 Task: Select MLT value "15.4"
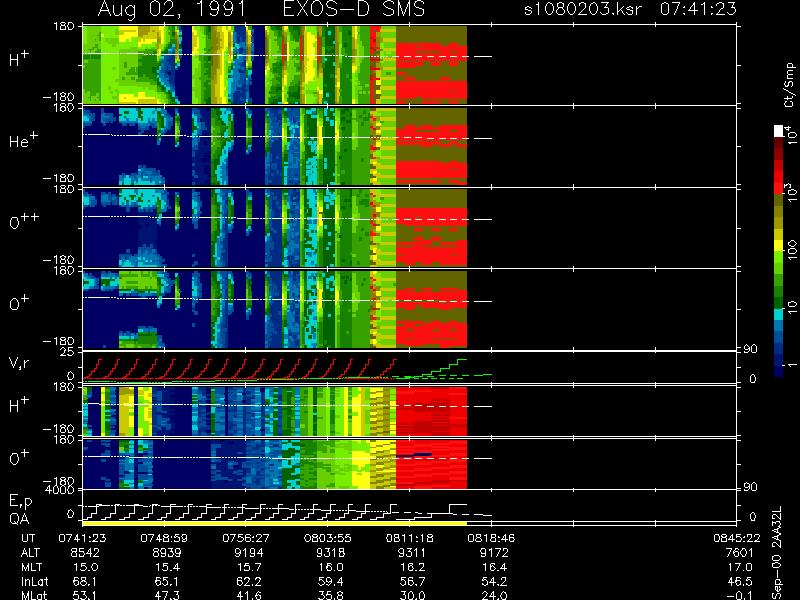[167, 567]
